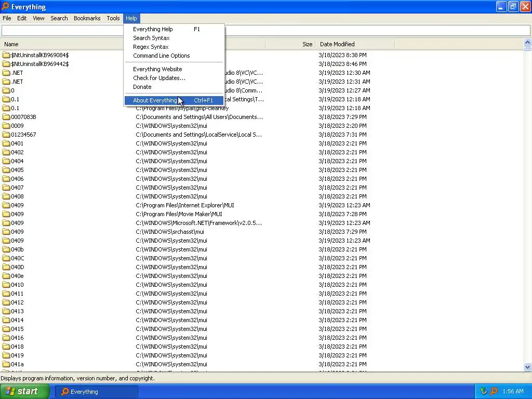532x399 pixels.
Task: Click the folder icon of 0009
Action: (x=6, y=126)
